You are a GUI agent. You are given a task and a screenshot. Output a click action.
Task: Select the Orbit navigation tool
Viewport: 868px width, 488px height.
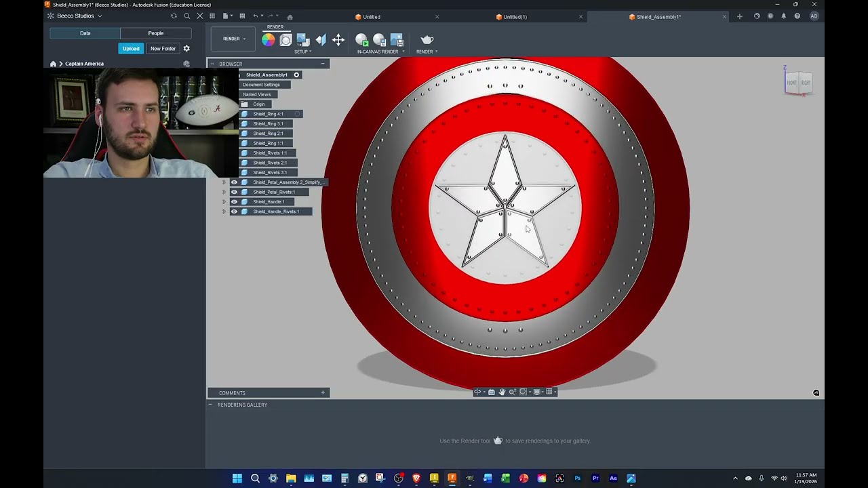tap(477, 392)
